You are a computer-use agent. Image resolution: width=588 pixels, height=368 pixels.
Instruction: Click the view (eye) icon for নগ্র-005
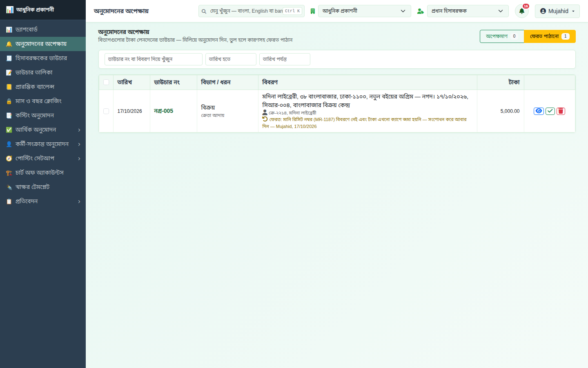click(539, 111)
